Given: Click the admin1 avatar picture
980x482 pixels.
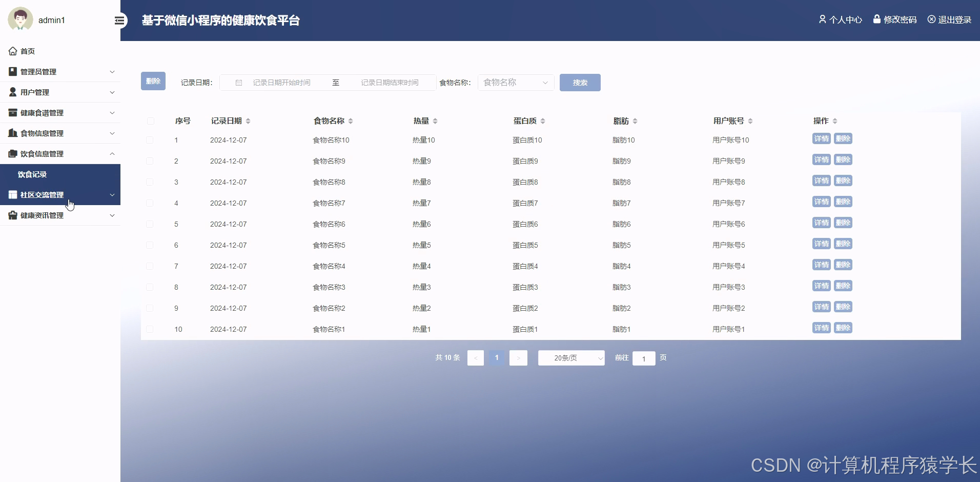Looking at the screenshot, I should coord(21,19).
